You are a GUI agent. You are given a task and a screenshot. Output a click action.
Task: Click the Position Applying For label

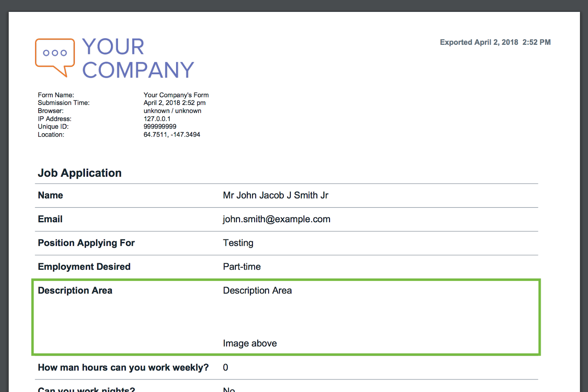pyautogui.click(x=86, y=243)
